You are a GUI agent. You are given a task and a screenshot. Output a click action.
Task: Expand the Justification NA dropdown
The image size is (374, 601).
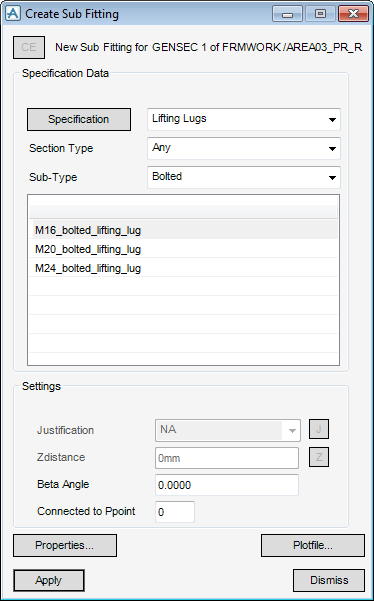(x=228, y=430)
